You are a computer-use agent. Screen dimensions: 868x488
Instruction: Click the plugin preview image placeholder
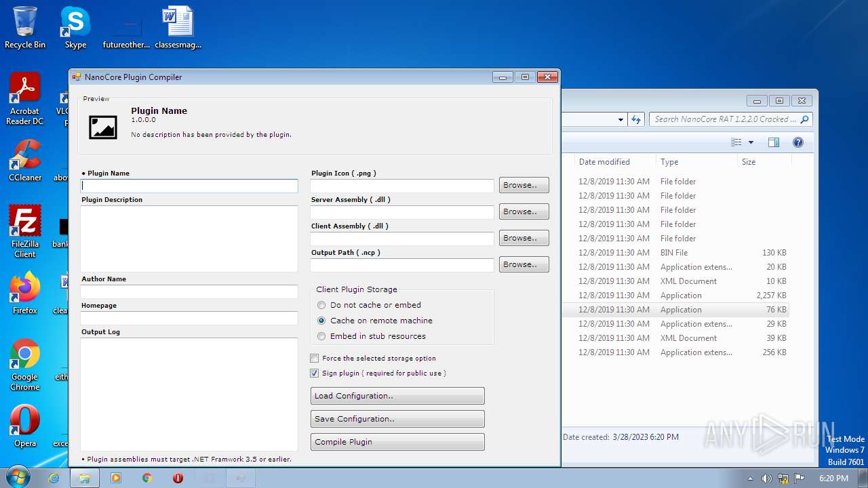coord(103,127)
